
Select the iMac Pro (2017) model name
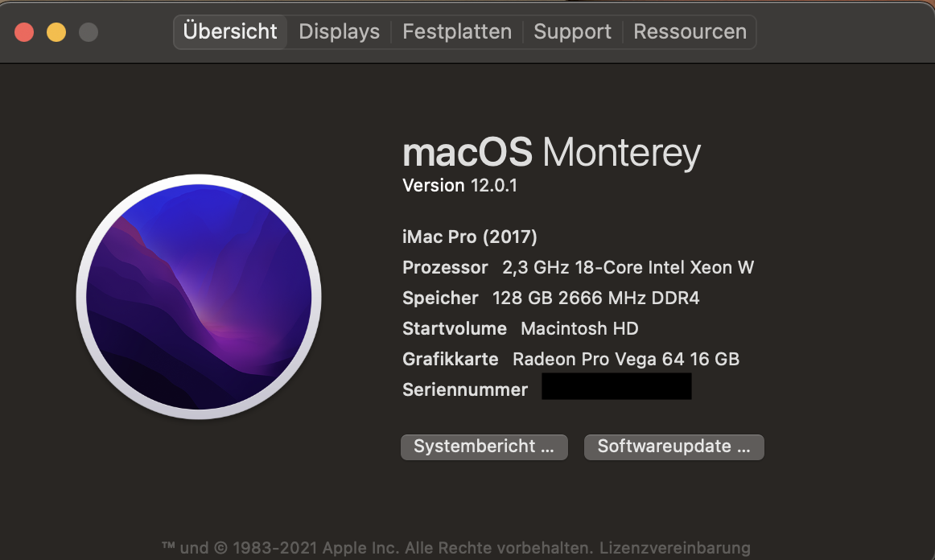pos(469,237)
